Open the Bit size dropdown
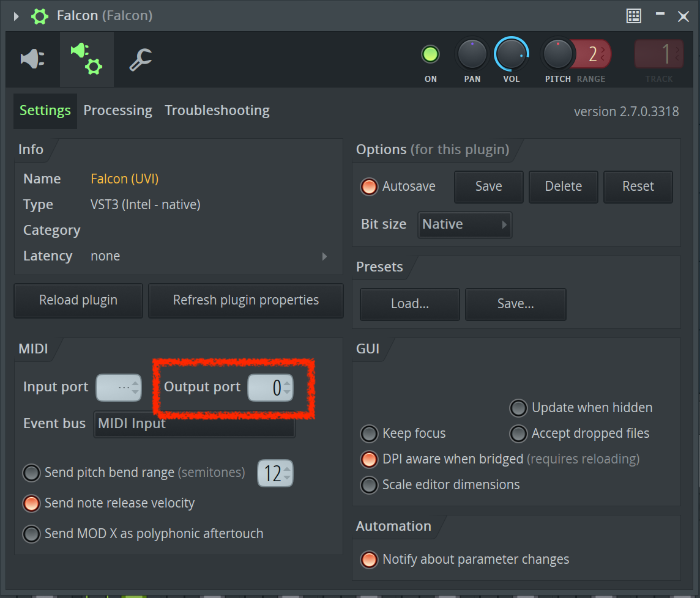The height and width of the screenshot is (598, 700). (x=464, y=225)
